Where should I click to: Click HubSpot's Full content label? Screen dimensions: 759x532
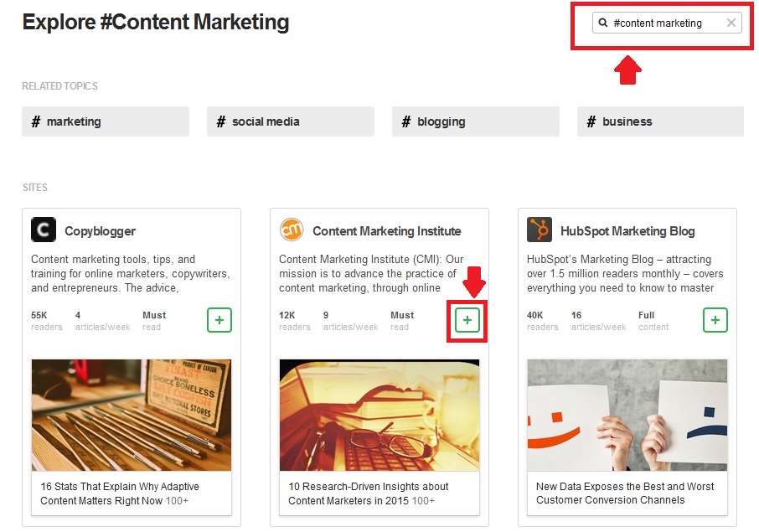point(653,321)
